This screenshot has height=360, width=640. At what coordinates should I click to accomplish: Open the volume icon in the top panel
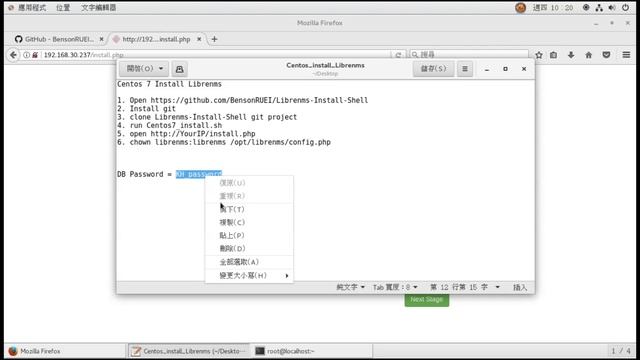click(x=612, y=8)
